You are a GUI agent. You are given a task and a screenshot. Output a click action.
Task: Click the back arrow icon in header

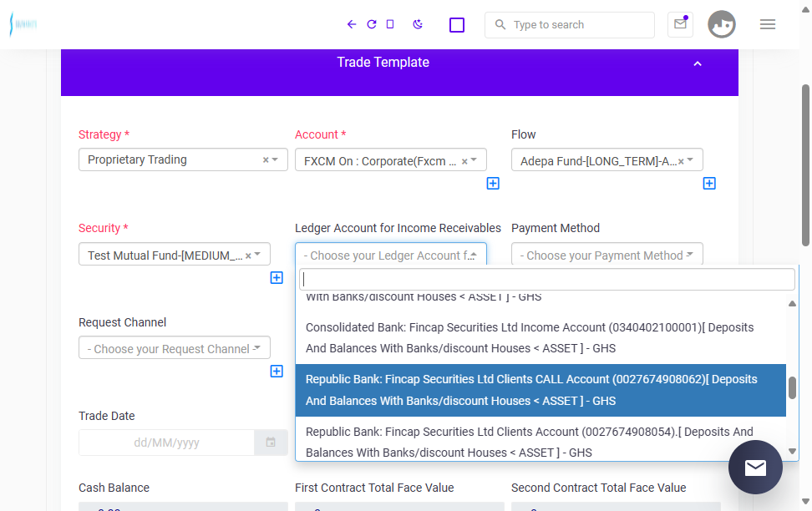tap(352, 24)
